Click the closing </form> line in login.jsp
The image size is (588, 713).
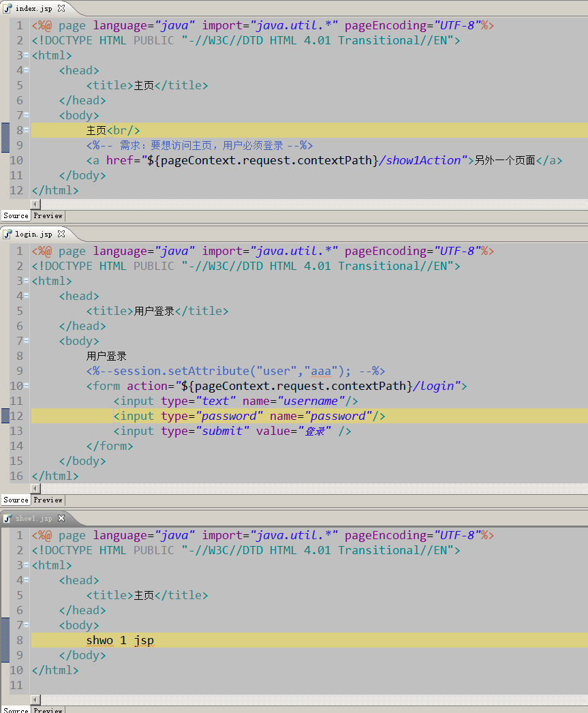click(110, 446)
